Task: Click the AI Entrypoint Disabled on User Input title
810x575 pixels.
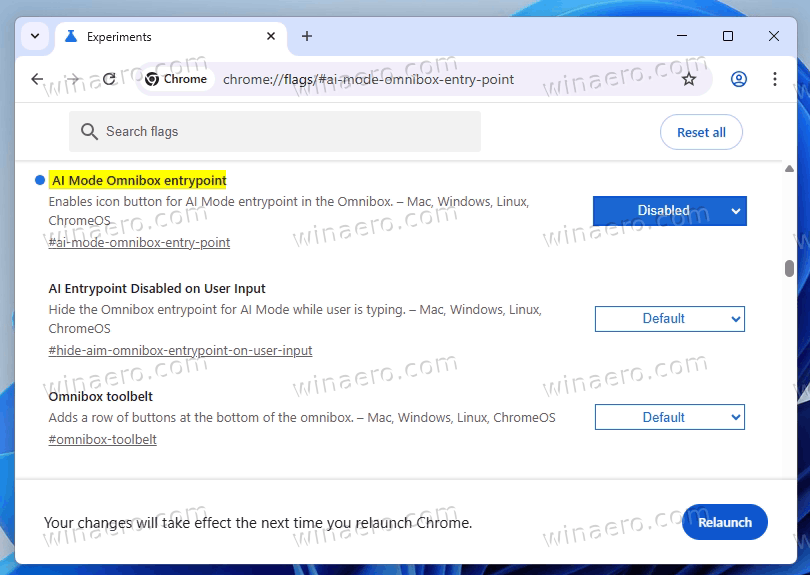Action: 157,288
